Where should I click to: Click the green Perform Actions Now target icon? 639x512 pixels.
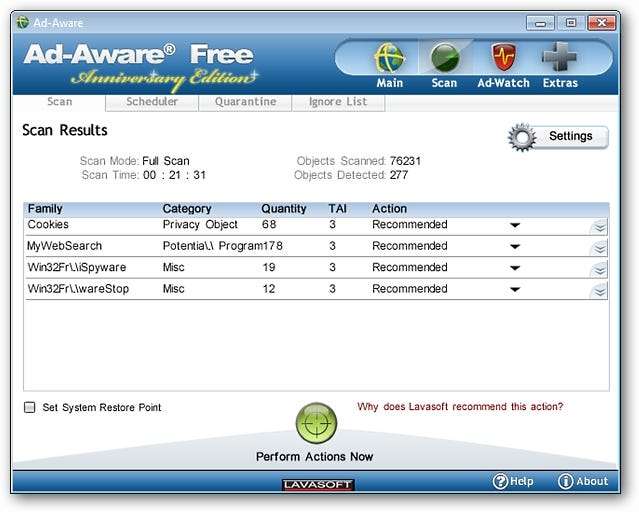316,423
